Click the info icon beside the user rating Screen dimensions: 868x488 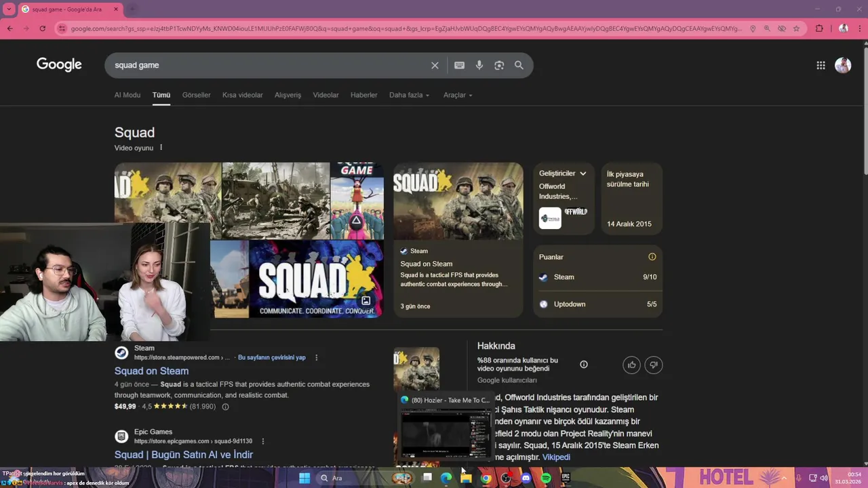tap(584, 365)
